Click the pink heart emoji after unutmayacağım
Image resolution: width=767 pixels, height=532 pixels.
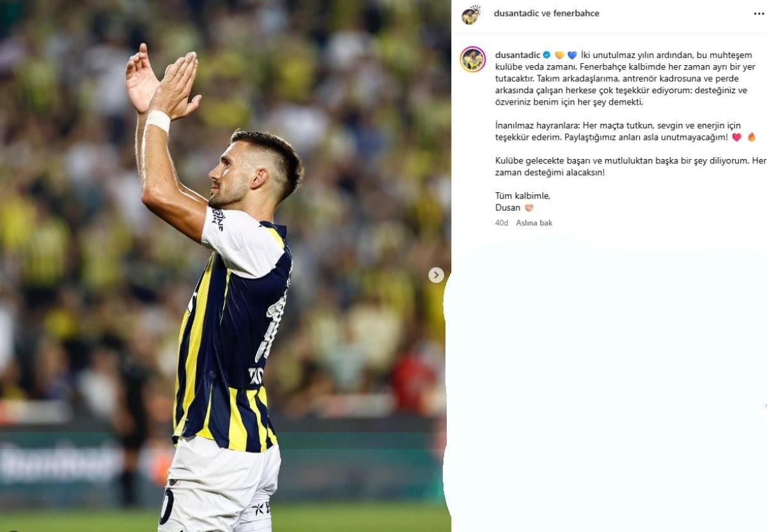736,137
